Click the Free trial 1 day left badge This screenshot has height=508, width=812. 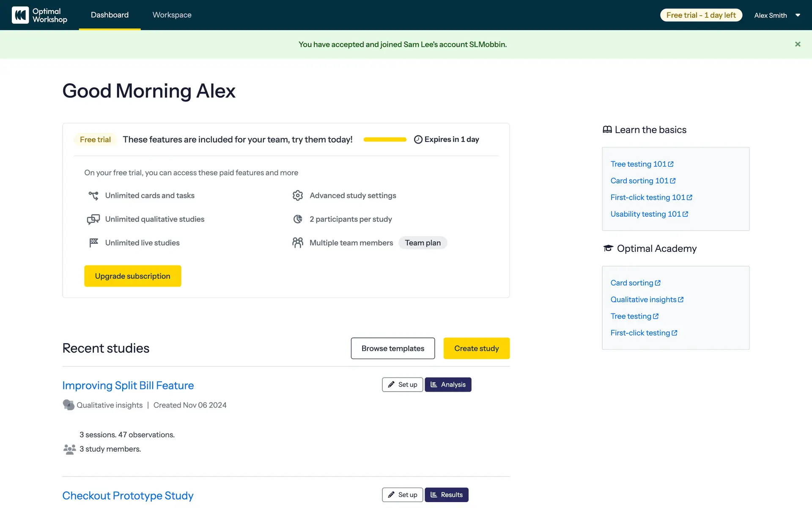tap(701, 15)
